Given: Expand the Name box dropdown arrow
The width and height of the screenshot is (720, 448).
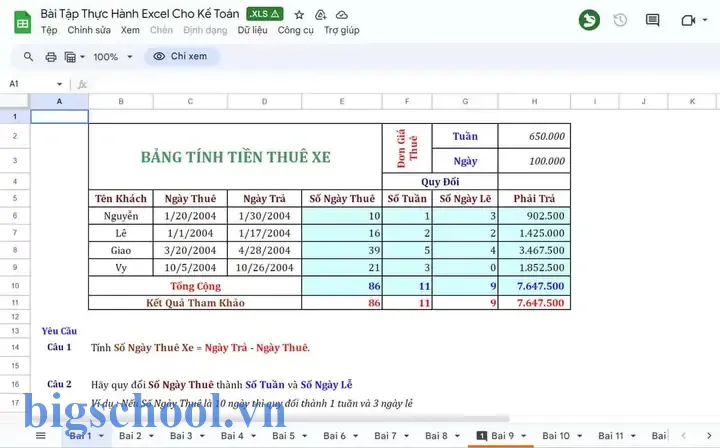Looking at the screenshot, I should (x=59, y=84).
